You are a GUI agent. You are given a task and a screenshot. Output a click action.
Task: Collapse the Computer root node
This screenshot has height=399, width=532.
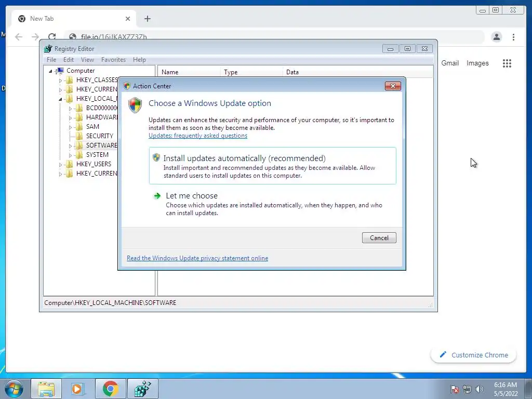coord(50,71)
